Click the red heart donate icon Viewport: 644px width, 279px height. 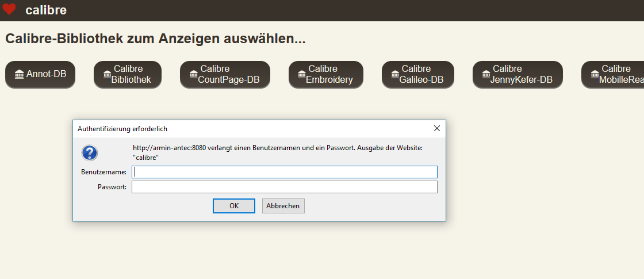point(9,9)
